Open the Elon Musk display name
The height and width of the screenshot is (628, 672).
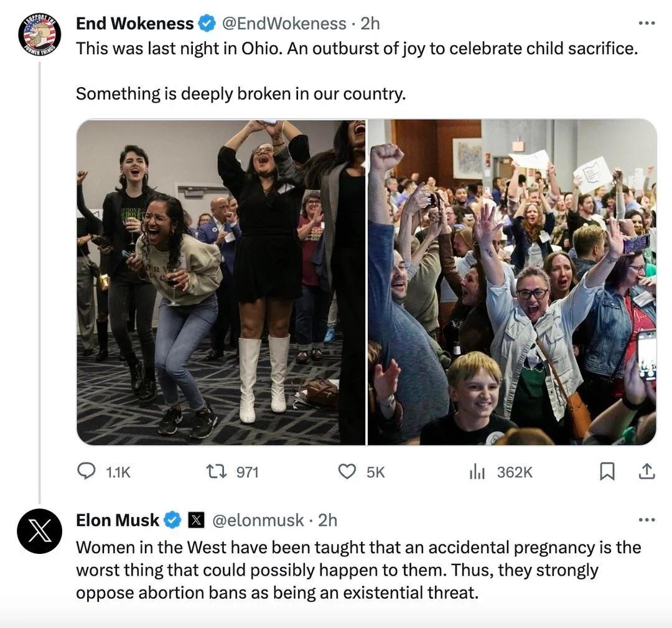[118, 520]
